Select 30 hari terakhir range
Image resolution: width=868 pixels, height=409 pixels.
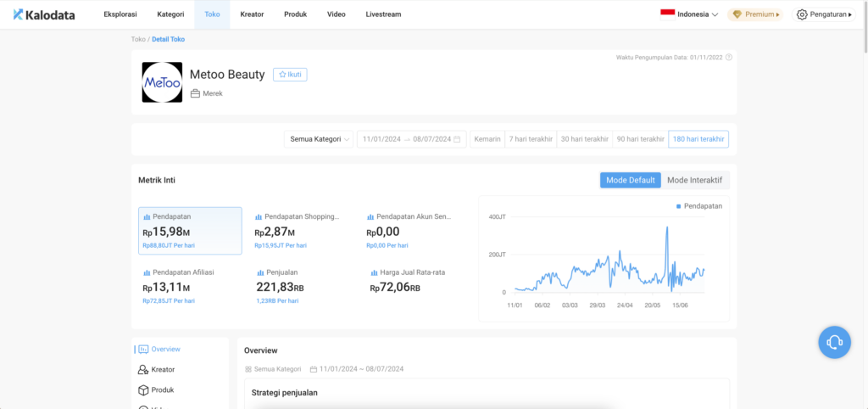pos(585,139)
